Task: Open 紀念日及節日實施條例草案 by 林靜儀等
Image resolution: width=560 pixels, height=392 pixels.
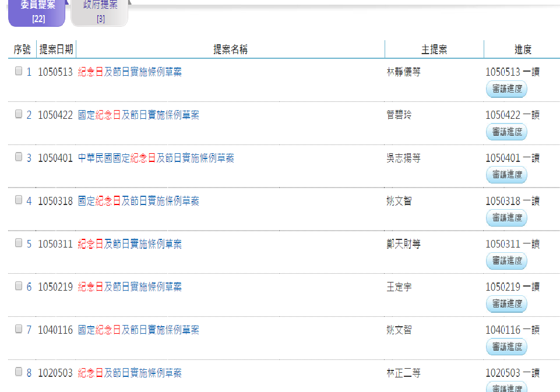Action: click(x=129, y=72)
